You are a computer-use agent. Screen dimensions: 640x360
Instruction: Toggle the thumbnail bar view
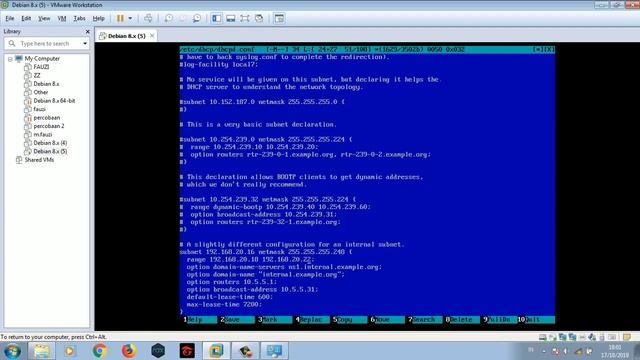pyautogui.click(x=231, y=18)
